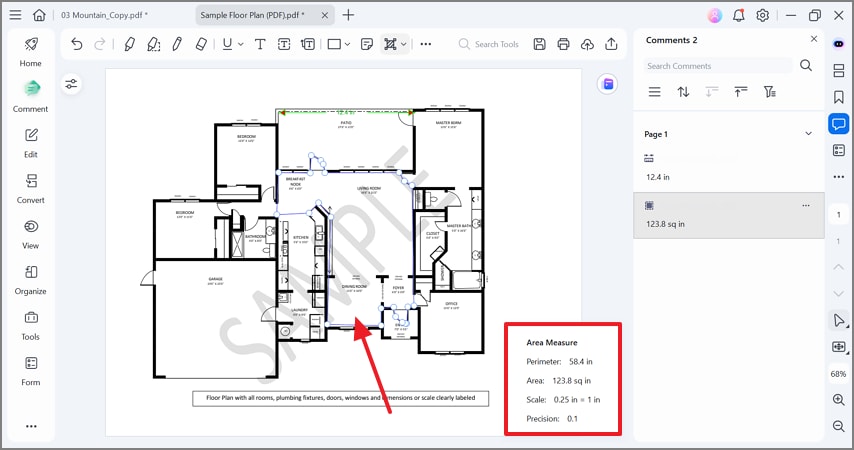Screen dimensions: 854x450
Task: Expand the measure tool dropdown
Action: click(404, 45)
